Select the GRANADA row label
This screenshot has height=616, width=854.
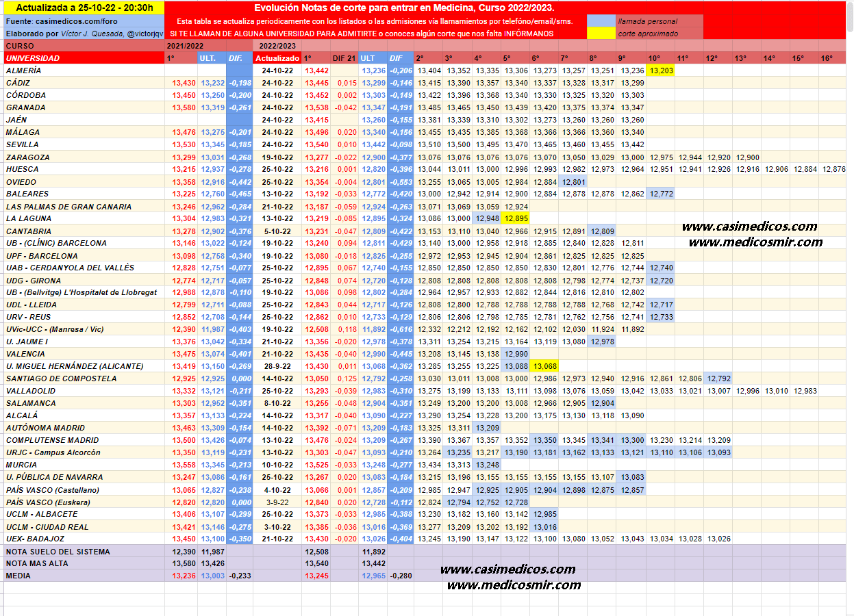click(25, 107)
